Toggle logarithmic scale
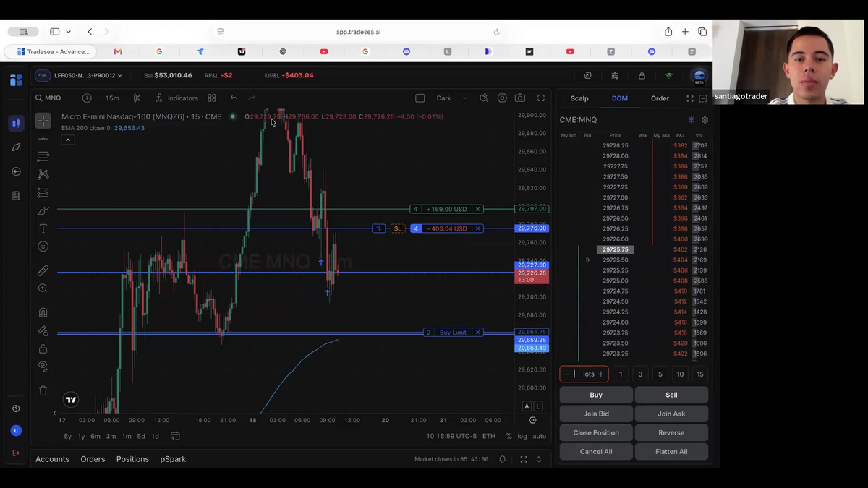The width and height of the screenshot is (868, 488). 522,436
